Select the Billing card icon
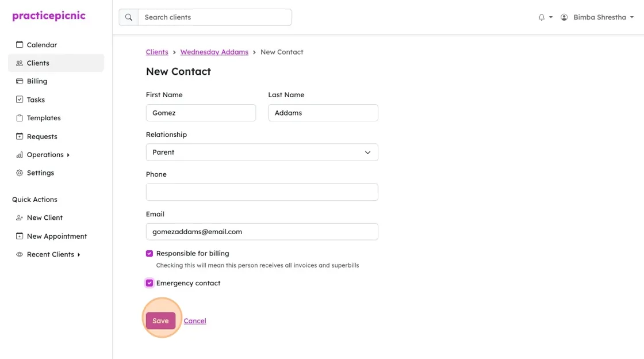The height and width of the screenshot is (359, 644). [20, 81]
